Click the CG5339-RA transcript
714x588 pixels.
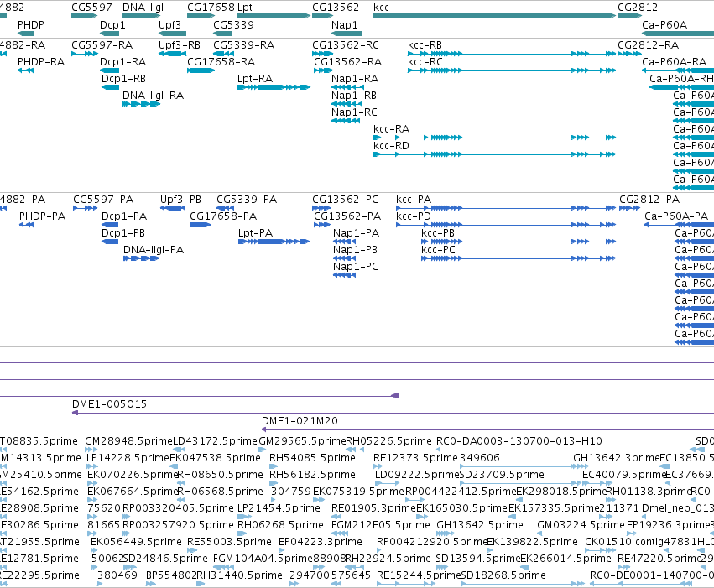pos(223,54)
